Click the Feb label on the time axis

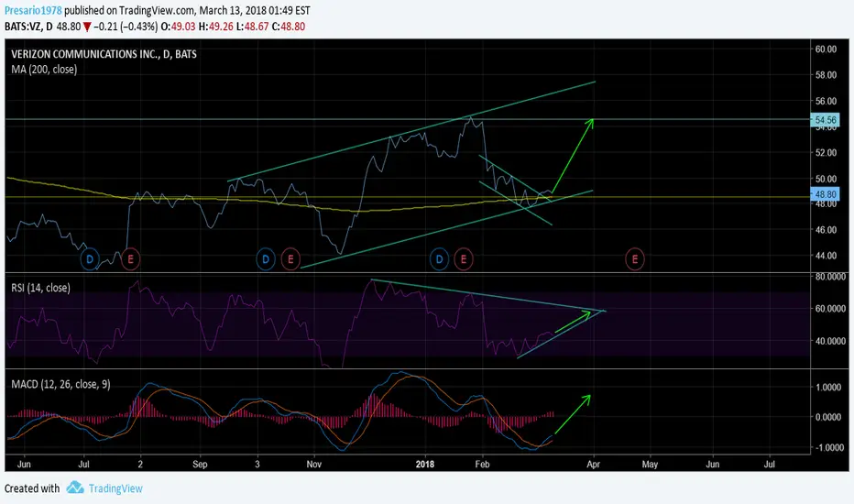point(482,465)
